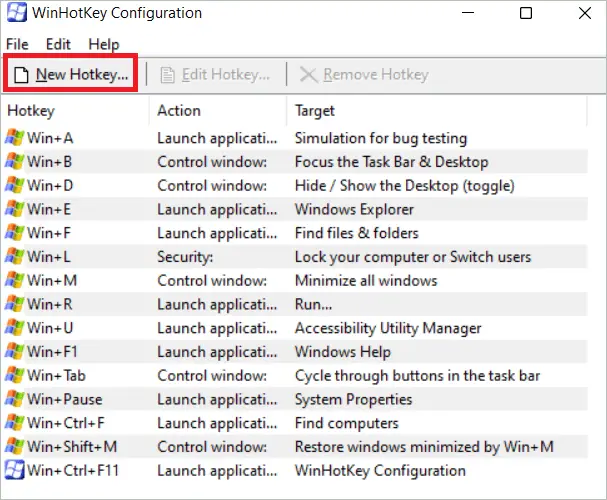
Task: Sort by the Target column header
Action: (x=437, y=111)
